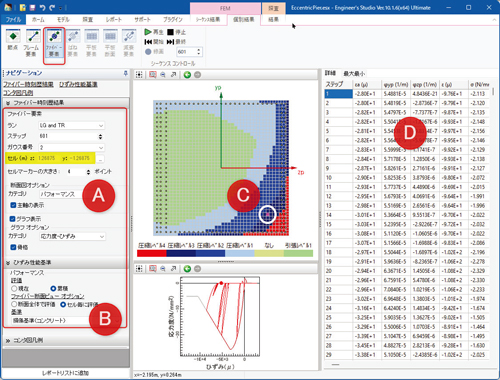Open the ラン dropdown showing LG and TR
The width and height of the screenshot is (500, 380).
click(71, 125)
